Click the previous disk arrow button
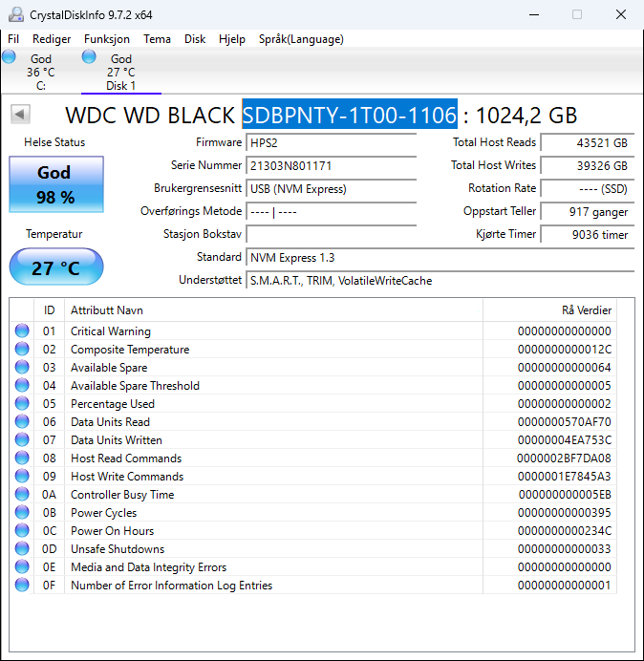The image size is (644, 661). click(20, 115)
